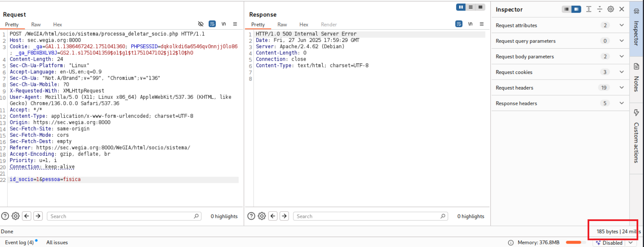The width and height of the screenshot is (644, 247).
Task: Expand Request cookies section
Action: click(560, 72)
